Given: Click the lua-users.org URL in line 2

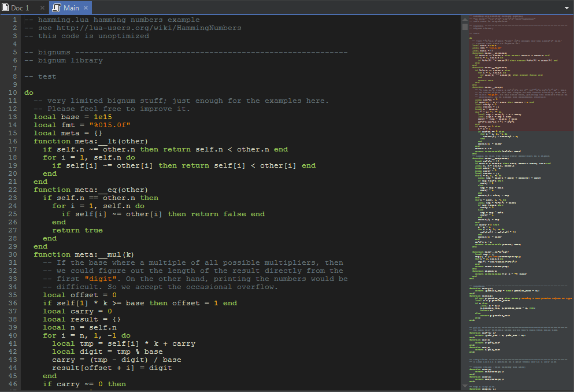Looking at the screenshot, I should point(149,28).
